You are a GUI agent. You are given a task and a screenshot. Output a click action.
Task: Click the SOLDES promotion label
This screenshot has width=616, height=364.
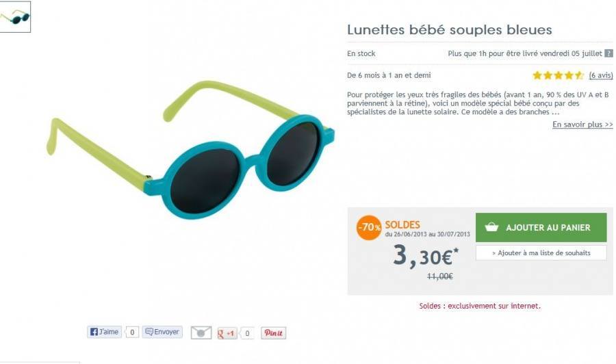tap(402, 224)
